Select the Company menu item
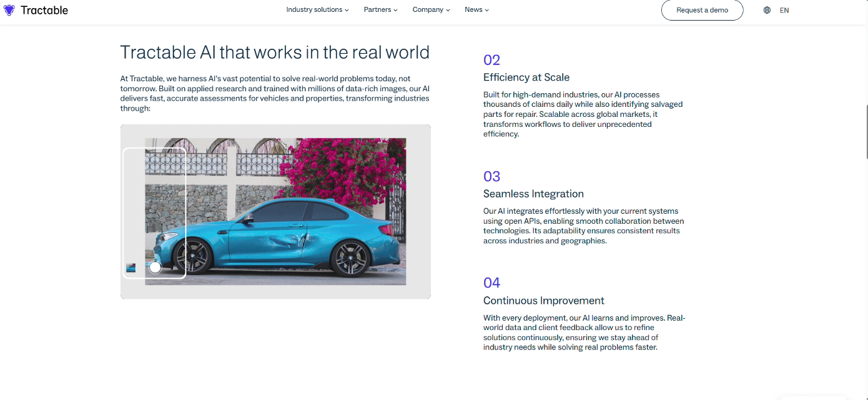 pos(428,10)
